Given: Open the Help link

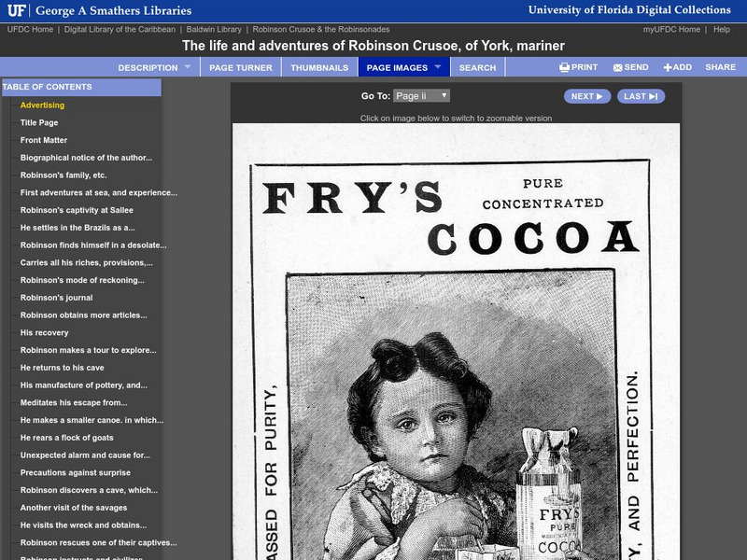Looking at the screenshot, I should (x=721, y=29).
